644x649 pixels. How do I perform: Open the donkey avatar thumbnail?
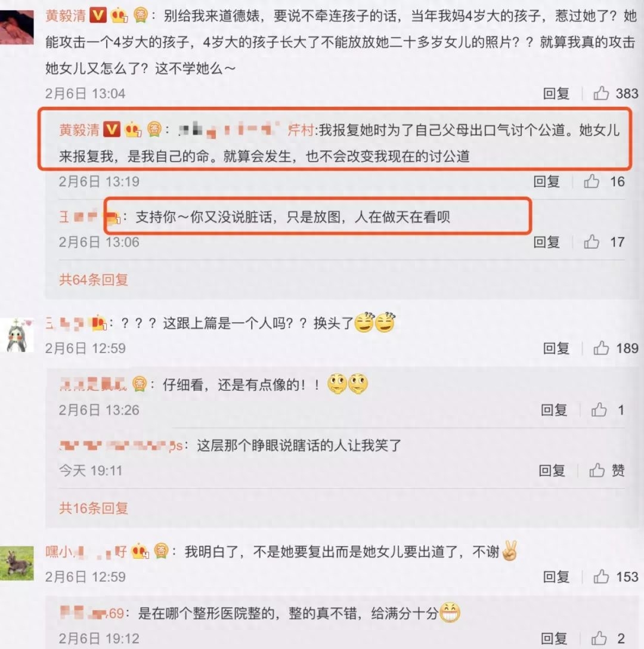coord(17,563)
